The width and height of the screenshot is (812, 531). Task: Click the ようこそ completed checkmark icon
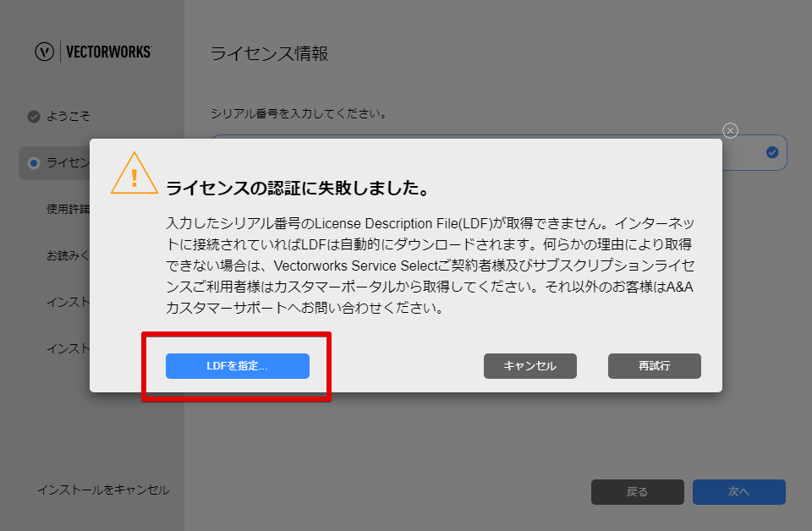pyautogui.click(x=34, y=117)
